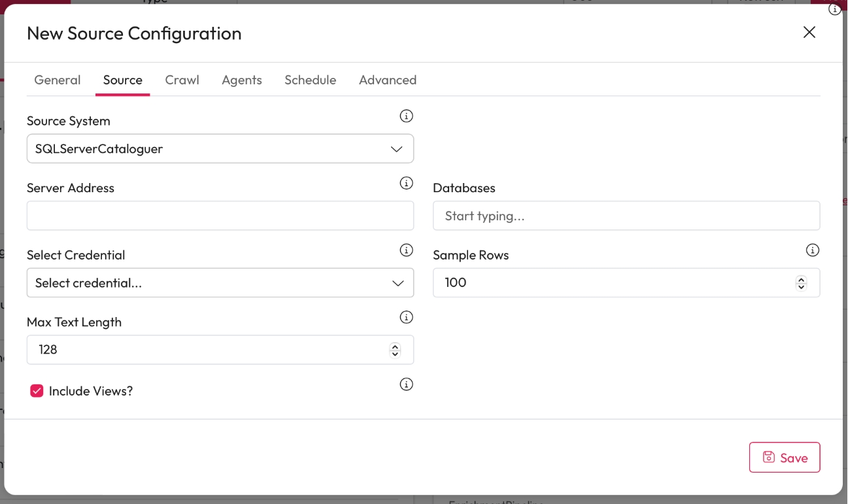The image size is (848, 504).
Task: Go to the Agents tab
Action: coord(242,80)
